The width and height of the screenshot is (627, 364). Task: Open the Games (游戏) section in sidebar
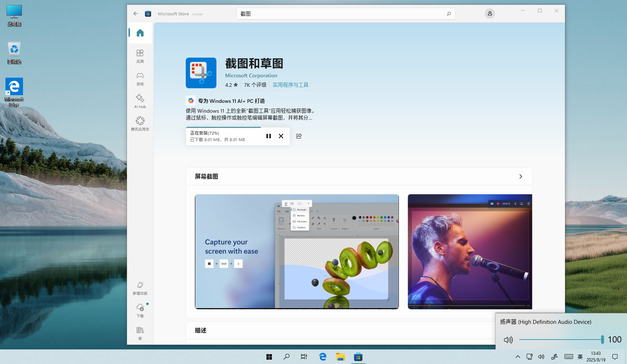(x=140, y=78)
